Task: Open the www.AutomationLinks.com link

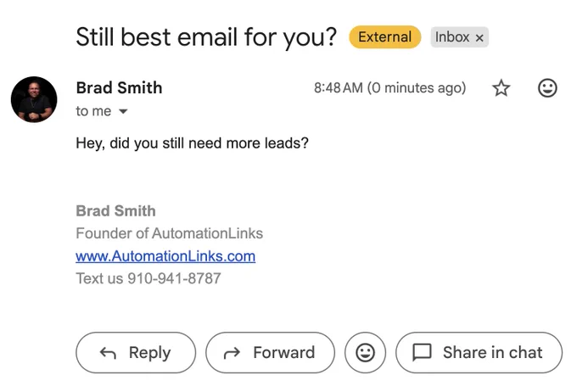Action: pyautogui.click(x=165, y=256)
